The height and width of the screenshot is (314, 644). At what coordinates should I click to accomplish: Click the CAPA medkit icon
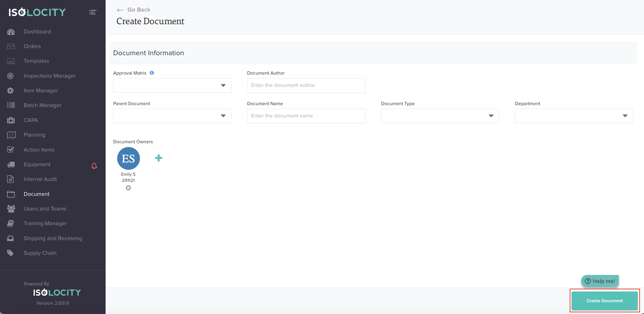[11, 120]
